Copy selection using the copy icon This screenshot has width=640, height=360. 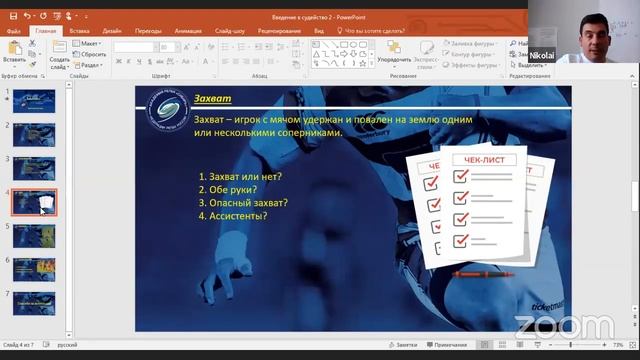pyautogui.click(x=32, y=54)
